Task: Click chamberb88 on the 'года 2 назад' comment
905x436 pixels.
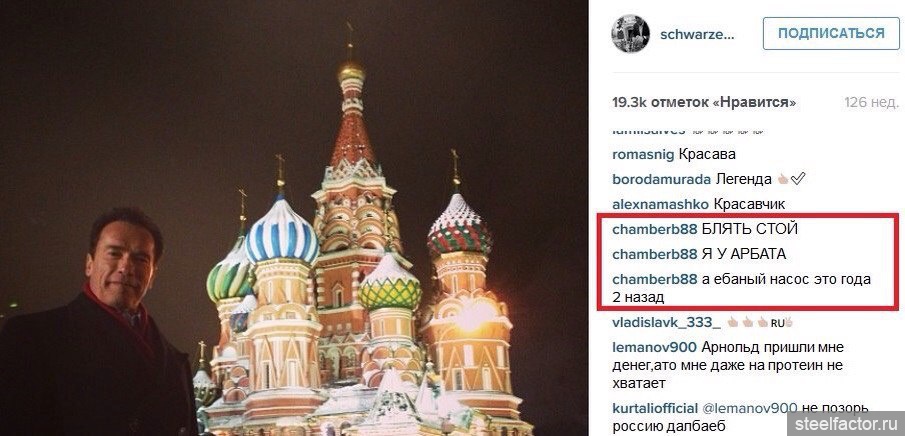Action: (x=654, y=279)
